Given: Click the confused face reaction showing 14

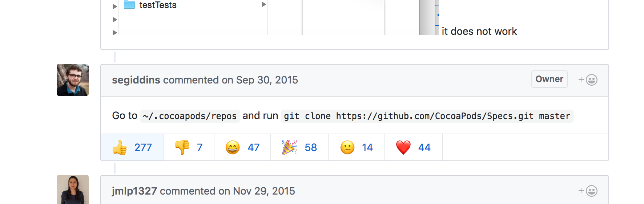Looking at the screenshot, I should [x=356, y=147].
